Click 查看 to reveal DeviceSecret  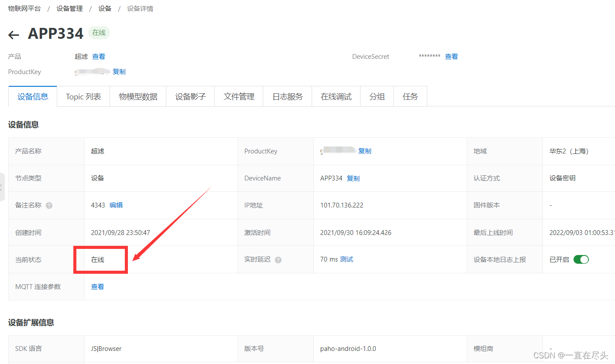(x=451, y=56)
